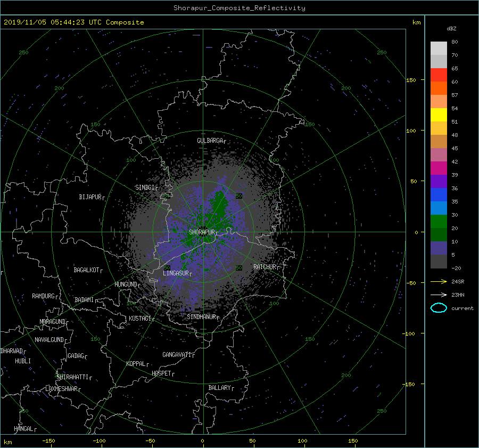Click the yellow 24SR arrow legend icon
The height and width of the screenshot is (448, 479).
(439, 281)
